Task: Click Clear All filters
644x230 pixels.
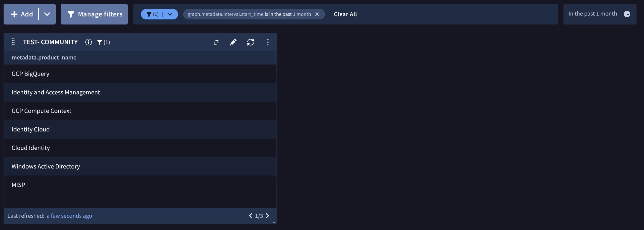Action: tap(345, 14)
